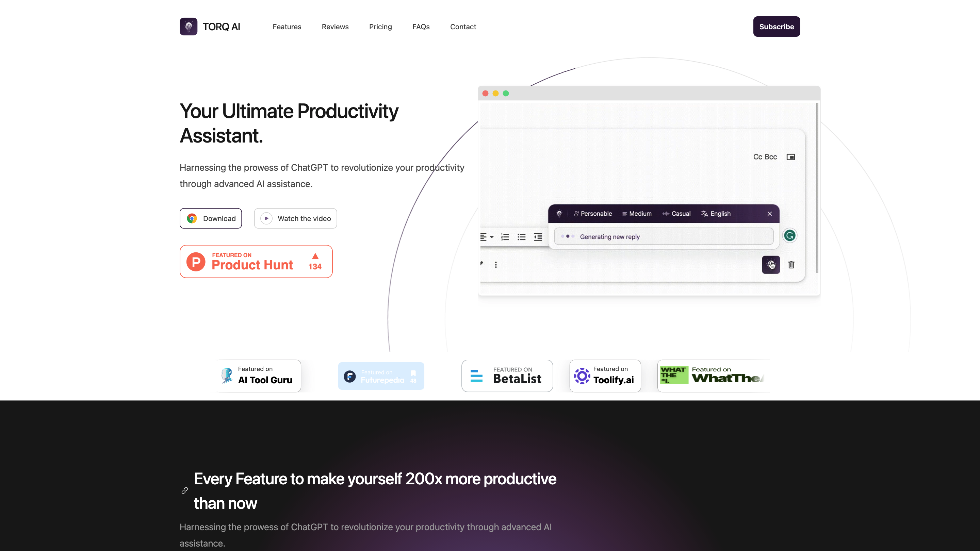Click the anchor link icon beside heading

tap(185, 490)
